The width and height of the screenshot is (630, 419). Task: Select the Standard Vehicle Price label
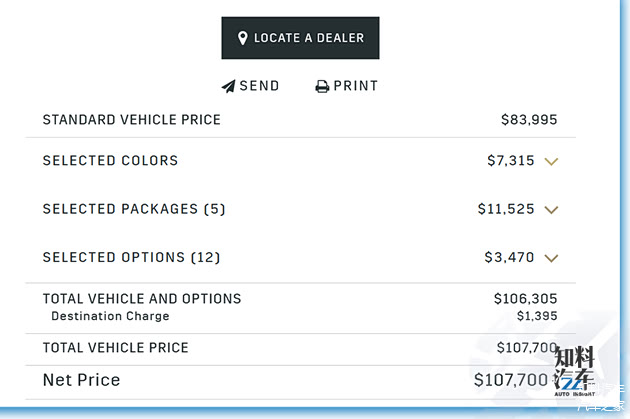131,119
